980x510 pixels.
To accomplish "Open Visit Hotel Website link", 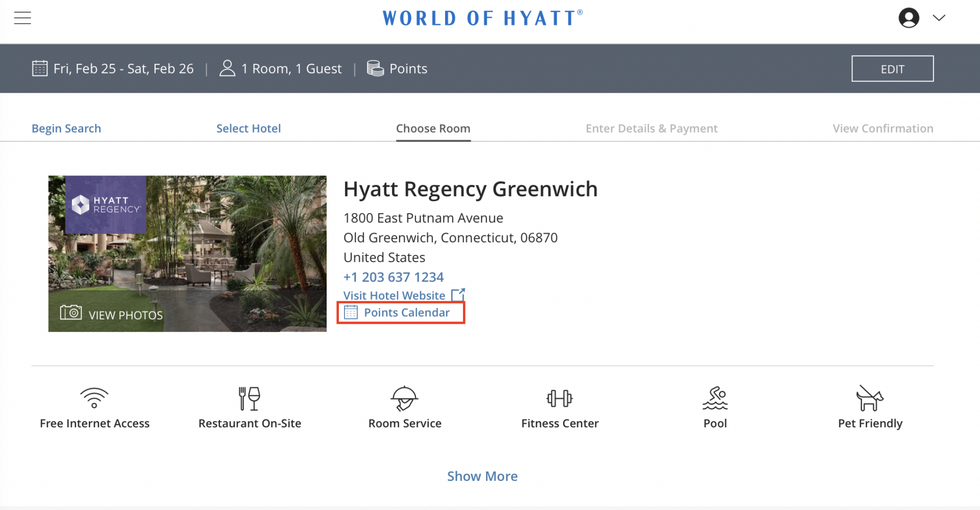I will pyautogui.click(x=394, y=295).
